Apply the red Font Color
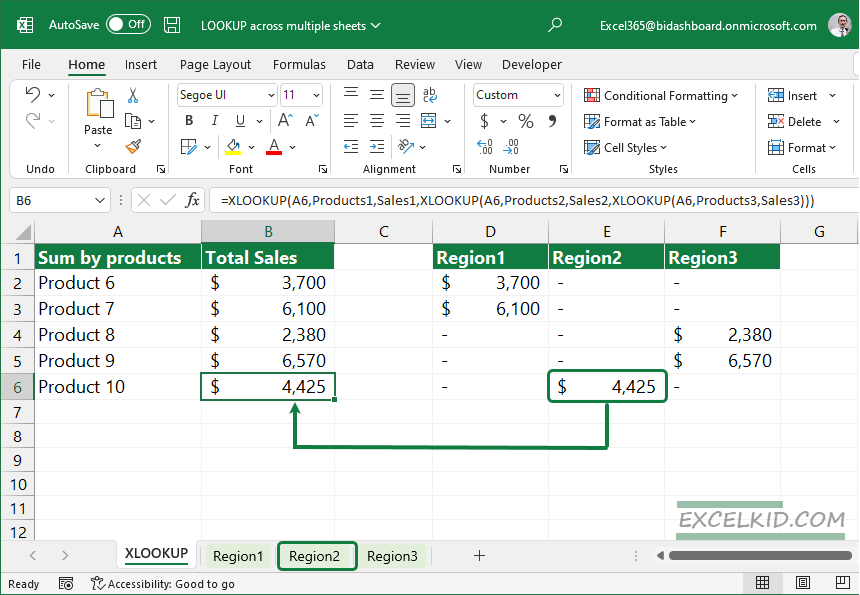The height and width of the screenshot is (595, 860). (274, 147)
